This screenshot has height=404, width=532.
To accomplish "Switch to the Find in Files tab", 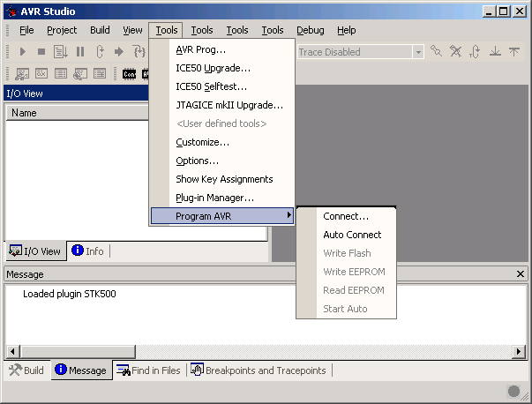I will click(148, 370).
